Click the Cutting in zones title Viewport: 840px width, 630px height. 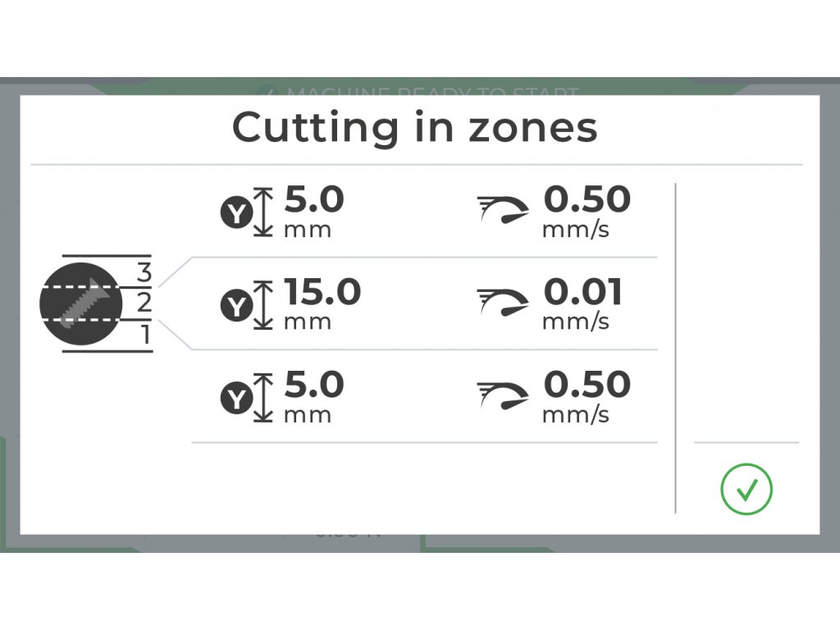point(414,127)
